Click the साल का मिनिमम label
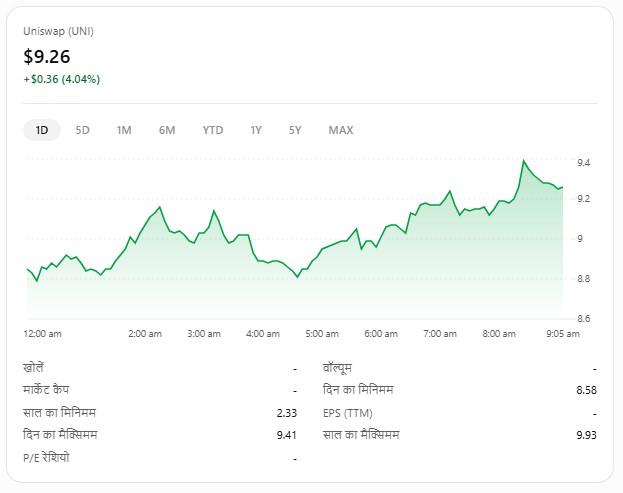 [59, 412]
